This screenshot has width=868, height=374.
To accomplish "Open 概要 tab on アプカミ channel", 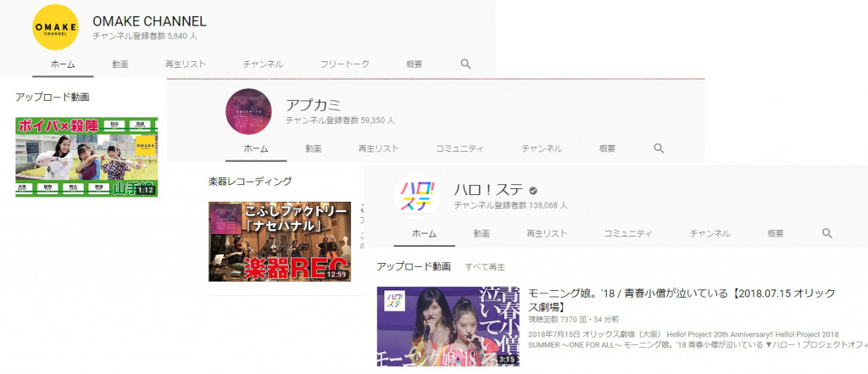I will [x=607, y=148].
